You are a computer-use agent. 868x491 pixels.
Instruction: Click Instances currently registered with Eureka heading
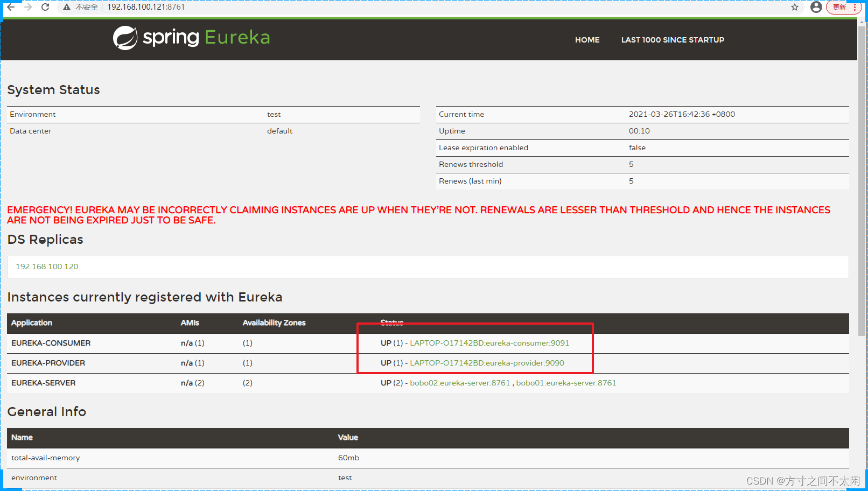tap(145, 297)
